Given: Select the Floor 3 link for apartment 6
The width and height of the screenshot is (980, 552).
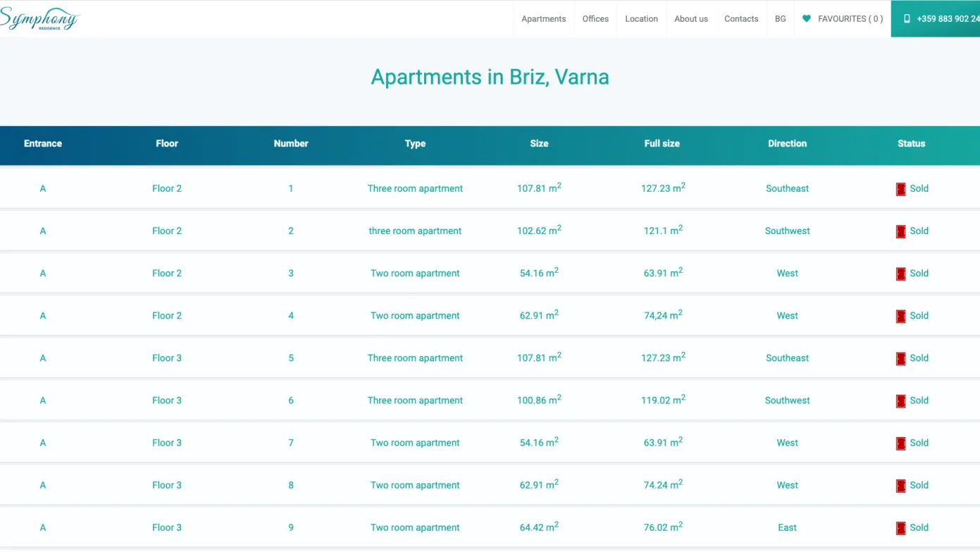Looking at the screenshot, I should click(167, 400).
